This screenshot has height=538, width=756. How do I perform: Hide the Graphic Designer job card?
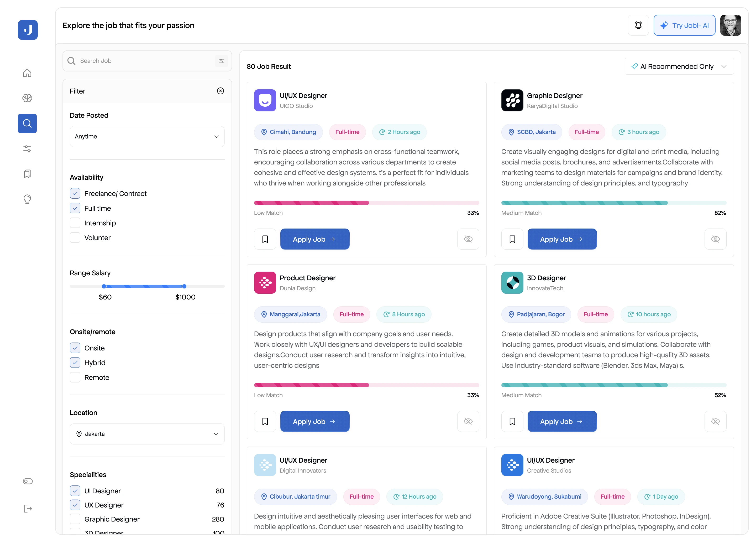[x=715, y=239]
